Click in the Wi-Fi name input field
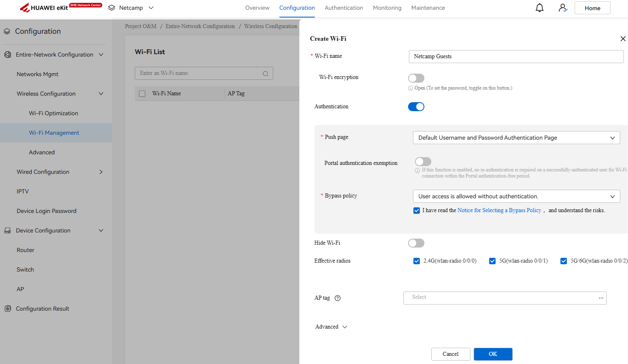628x364 pixels. click(516, 57)
